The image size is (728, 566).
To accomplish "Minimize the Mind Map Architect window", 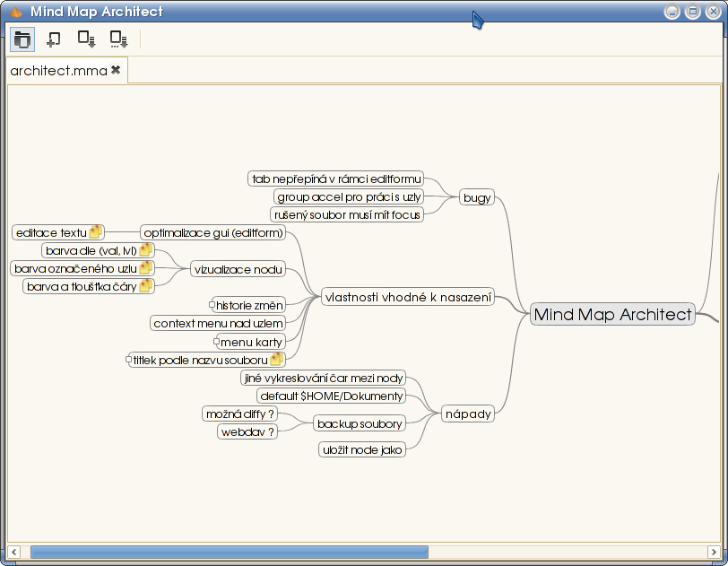I will [672, 12].
